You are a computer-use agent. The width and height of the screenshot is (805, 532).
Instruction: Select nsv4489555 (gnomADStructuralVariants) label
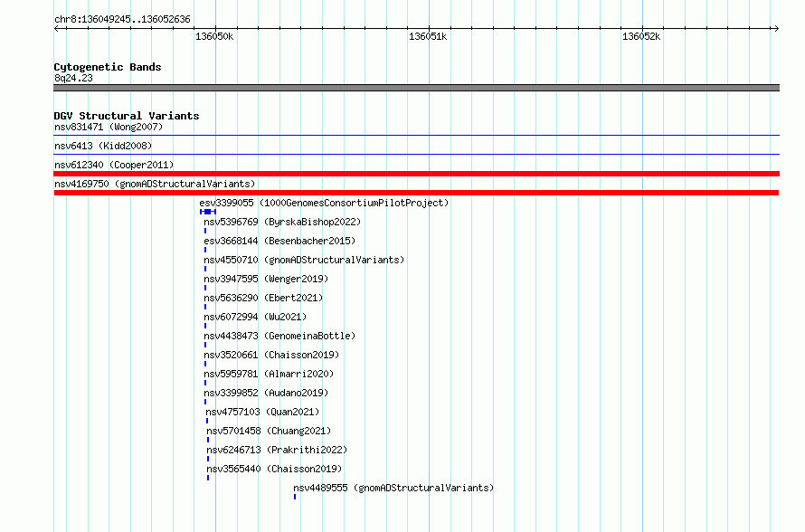click(393, 488)
